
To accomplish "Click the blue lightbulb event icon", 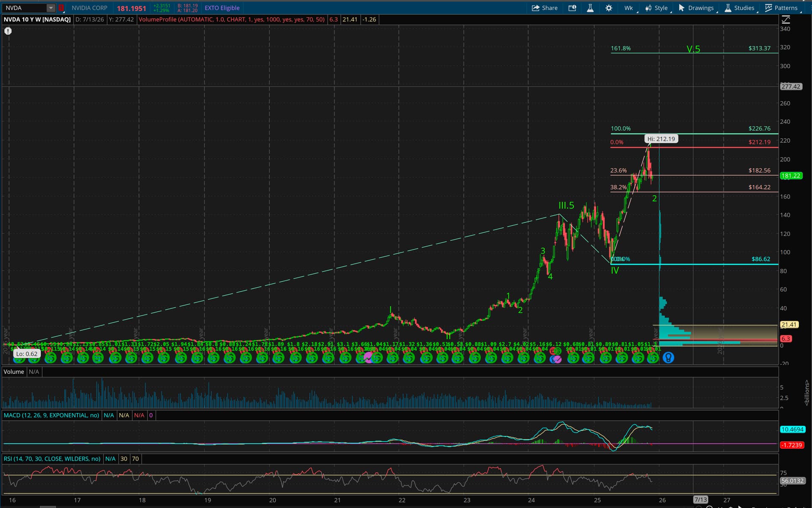I will pyautogui.click(x=668, y=358).
